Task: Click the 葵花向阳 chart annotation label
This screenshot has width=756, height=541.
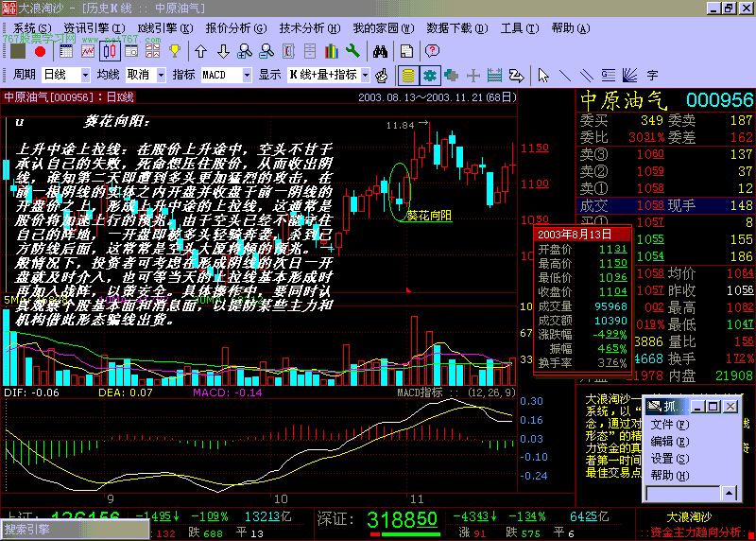Action: pyautogui.click(x=429, y=216)
